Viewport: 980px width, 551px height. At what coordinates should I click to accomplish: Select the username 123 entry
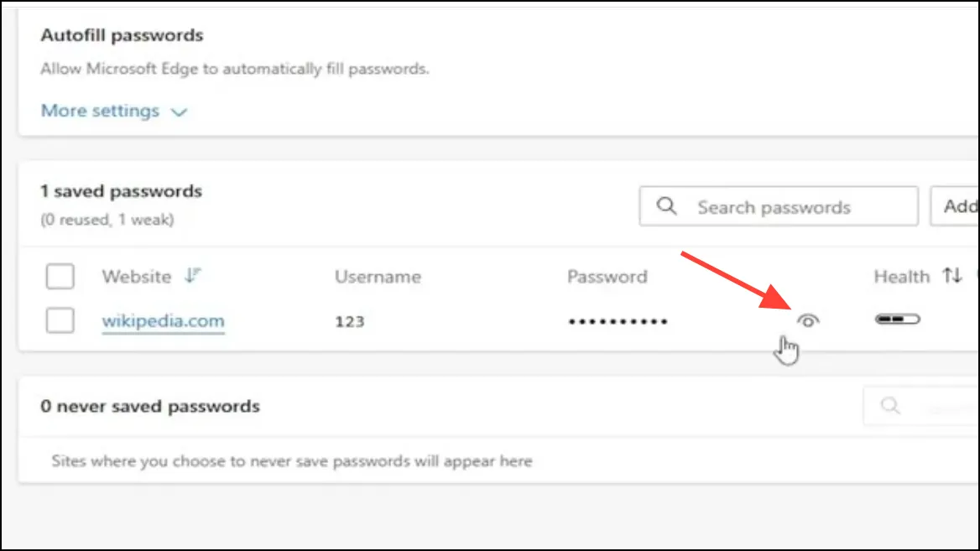pos(349,321)
